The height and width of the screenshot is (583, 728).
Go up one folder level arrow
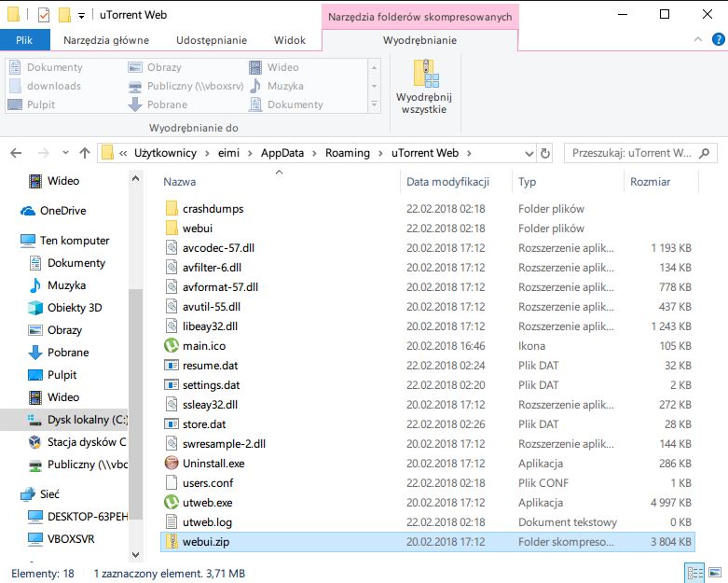[85, 153]
